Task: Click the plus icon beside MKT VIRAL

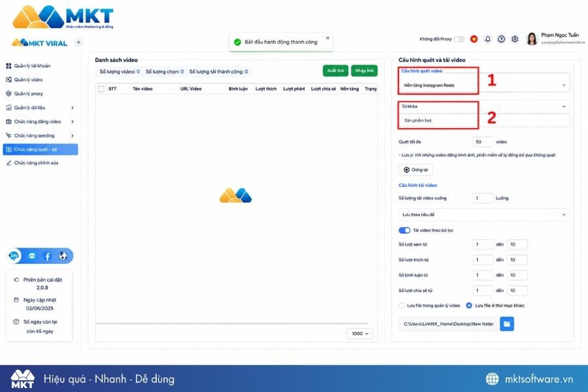Action: pyautogui.click(x=78, y=42)
